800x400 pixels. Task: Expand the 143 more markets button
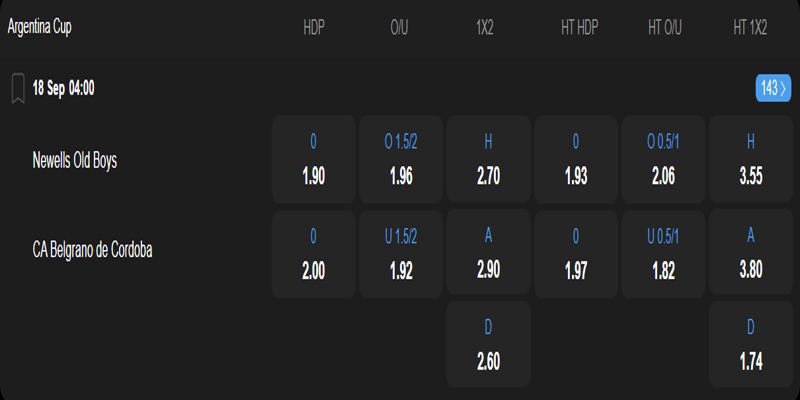click(773, 88)
